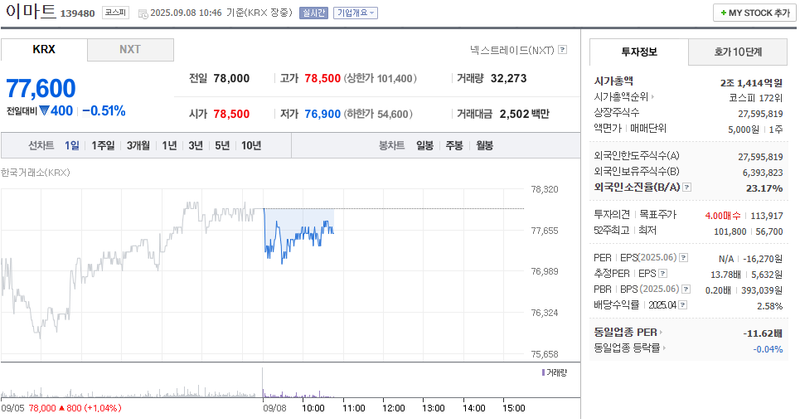Switch to the NXT tab
Screen dimensions: 800x419
[x=130, y=50]
